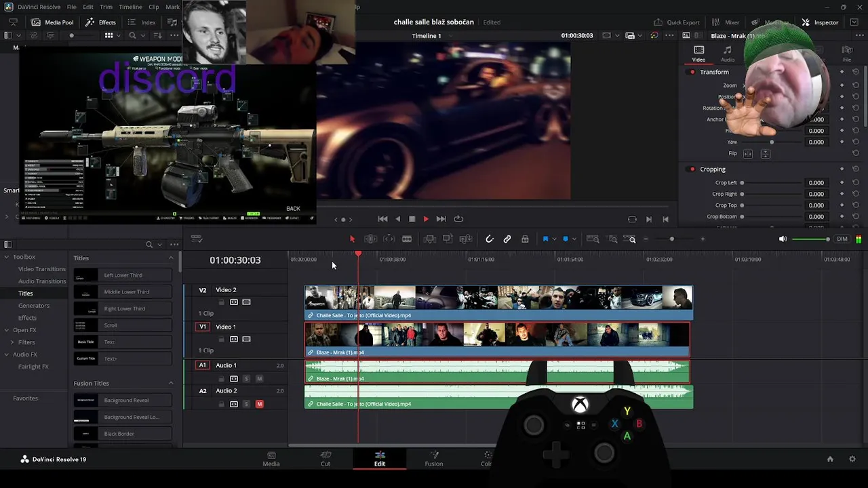Toggle DIM audio button
Viewport: 868px width, 488px height.
pos(842,239)
